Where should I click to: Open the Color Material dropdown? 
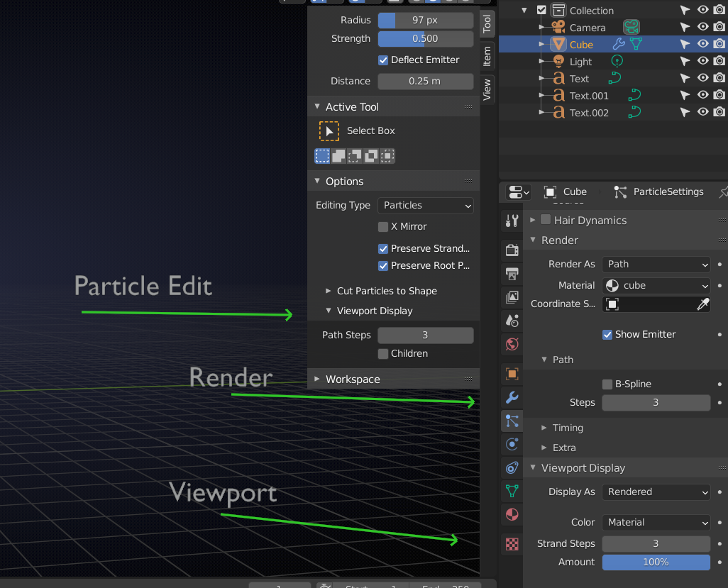656,523
